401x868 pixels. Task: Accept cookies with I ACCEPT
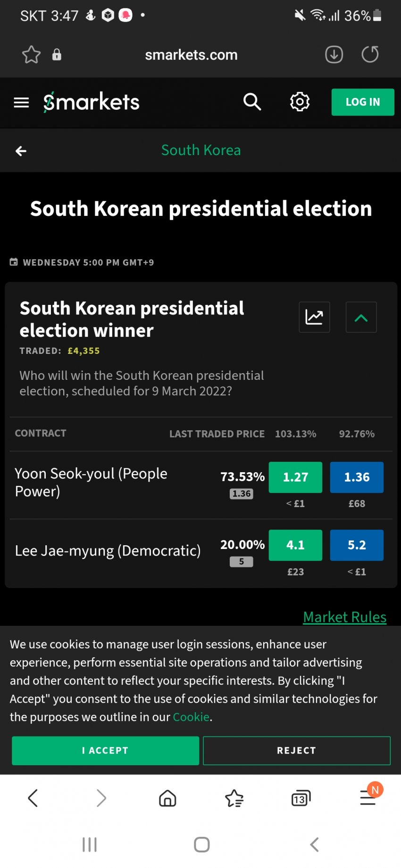(105, 751)
